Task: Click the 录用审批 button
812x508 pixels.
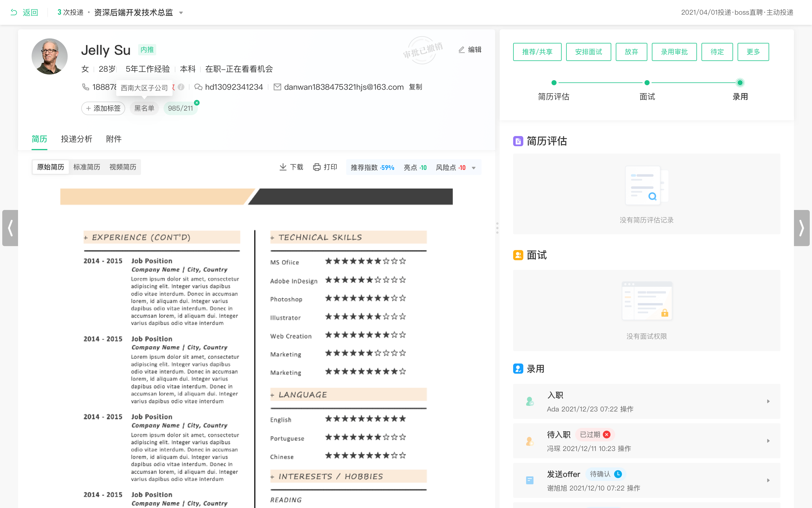Action: (674, 52)
